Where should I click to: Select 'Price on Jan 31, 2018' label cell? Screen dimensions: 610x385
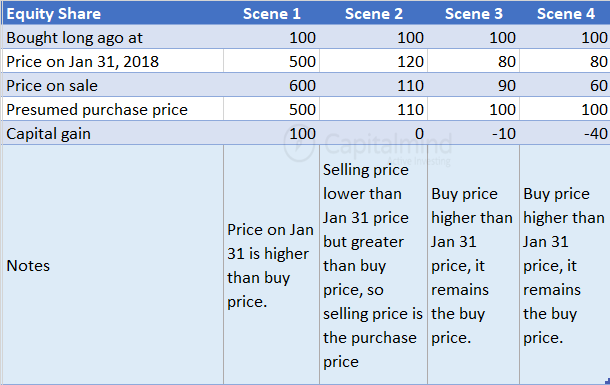click(x=113, y=61)
